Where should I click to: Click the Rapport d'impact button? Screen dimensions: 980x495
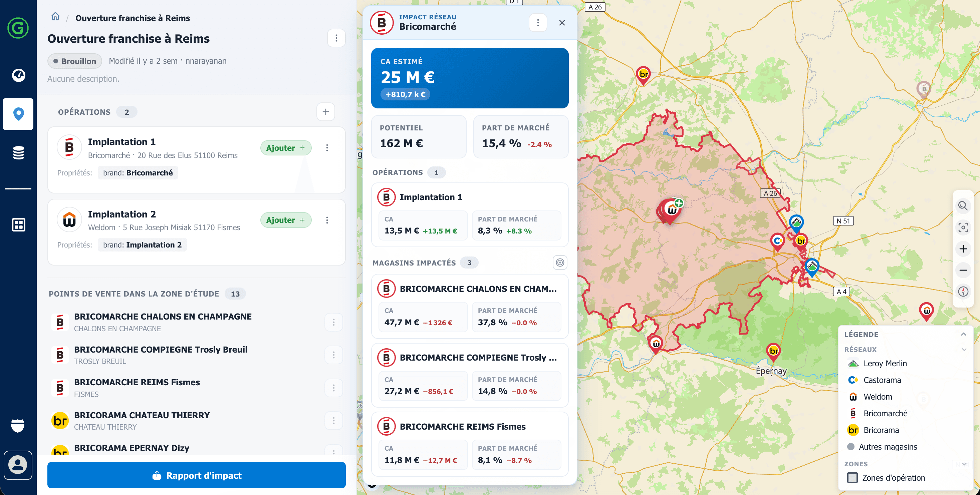196,475
